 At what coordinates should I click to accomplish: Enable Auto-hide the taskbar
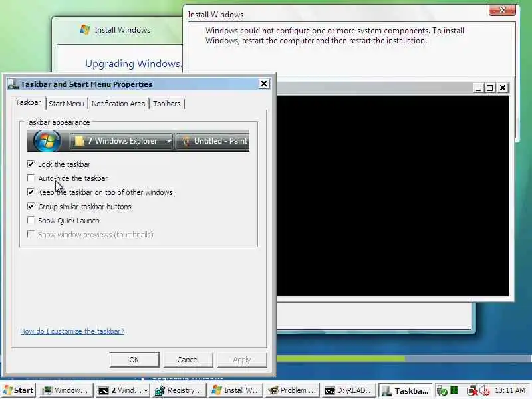[x=31, y=178]
